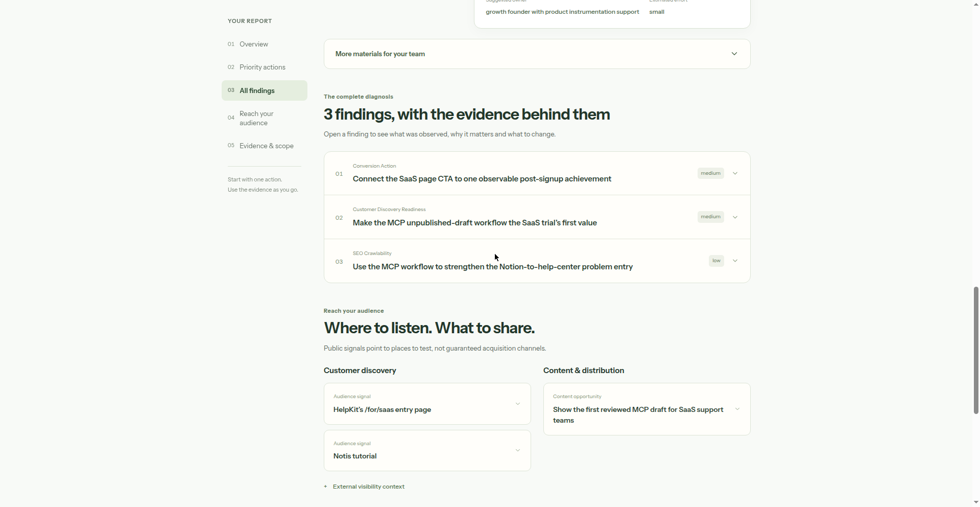980x507 pixels.
Task: Expand Conversion Action finding chevron
Action: [x=735, y=173]
